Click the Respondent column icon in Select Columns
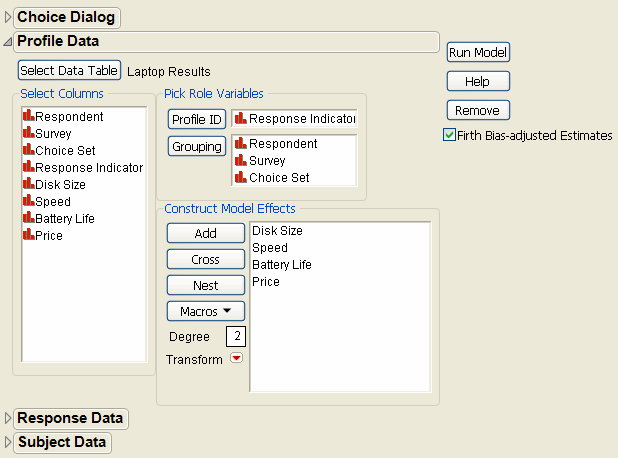The height and width of the screenshot is (458, 618). click(28, 117)
